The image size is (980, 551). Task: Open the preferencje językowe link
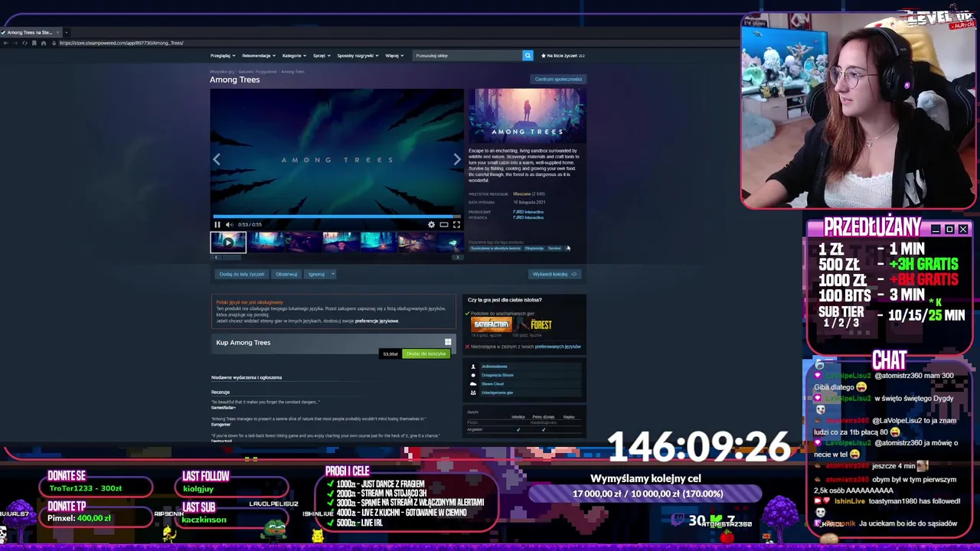[377, 321]
